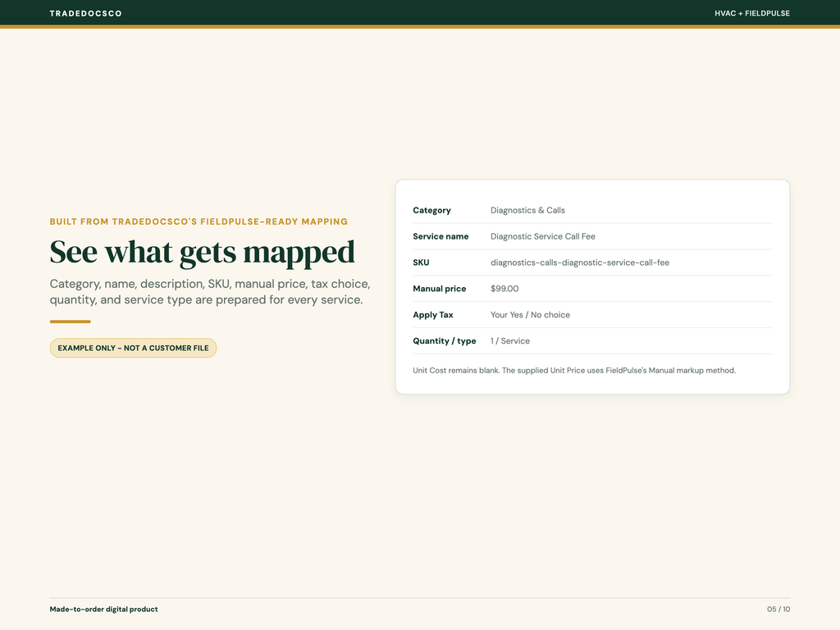This screenshot has width=840, height=630.
Task: Select the 05 / 10 page indicator
Action: click(x=778, y=609)
